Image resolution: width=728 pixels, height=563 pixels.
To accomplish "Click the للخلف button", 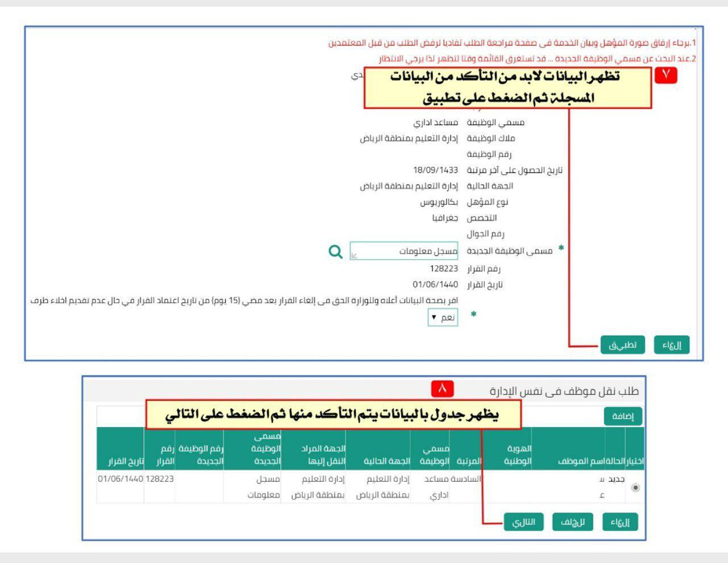I will (x=573, y=522).
